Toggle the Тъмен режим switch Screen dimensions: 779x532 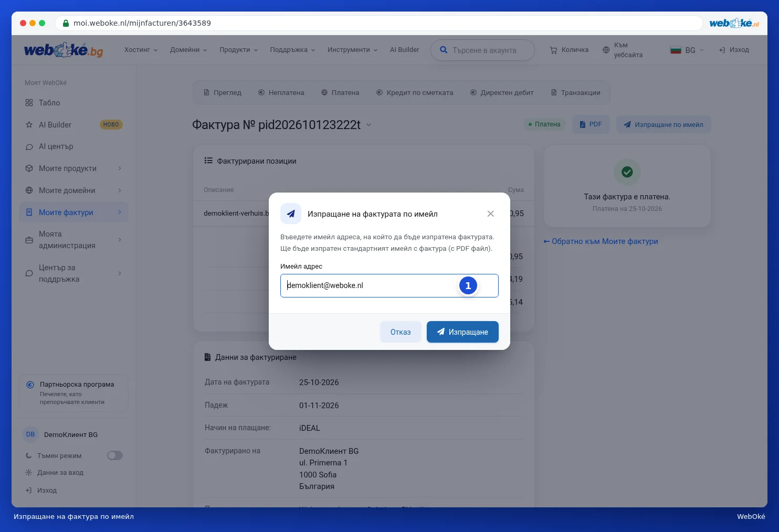pyautogui.click(x=115, y=455)
